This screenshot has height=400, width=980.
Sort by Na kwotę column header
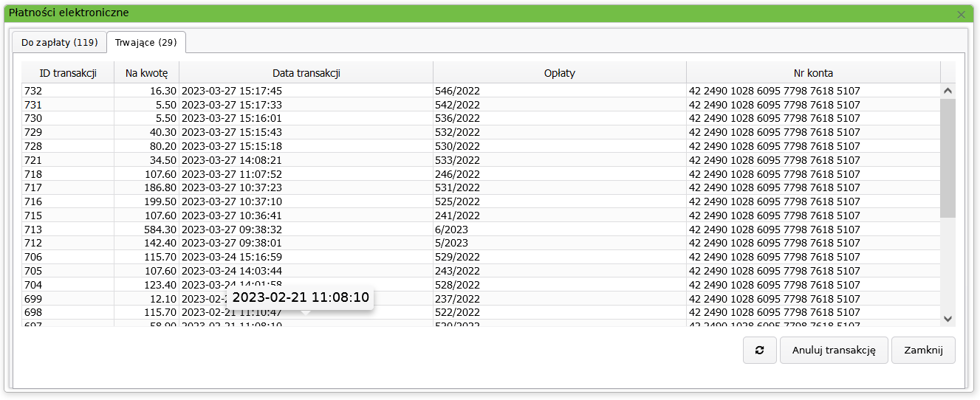[x=146, y=72]
